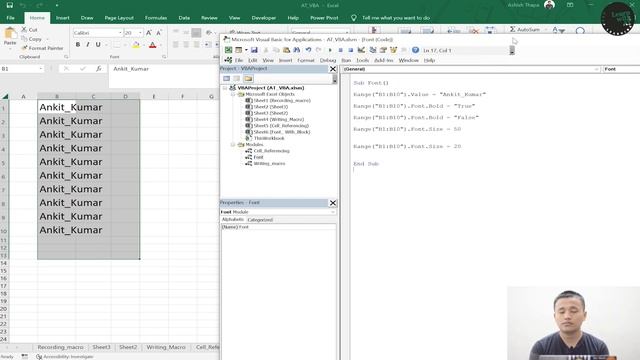Screen dimensions: 640x360
Task: Click the Copy button in Excel ribbon
Action: coord(31,39)
